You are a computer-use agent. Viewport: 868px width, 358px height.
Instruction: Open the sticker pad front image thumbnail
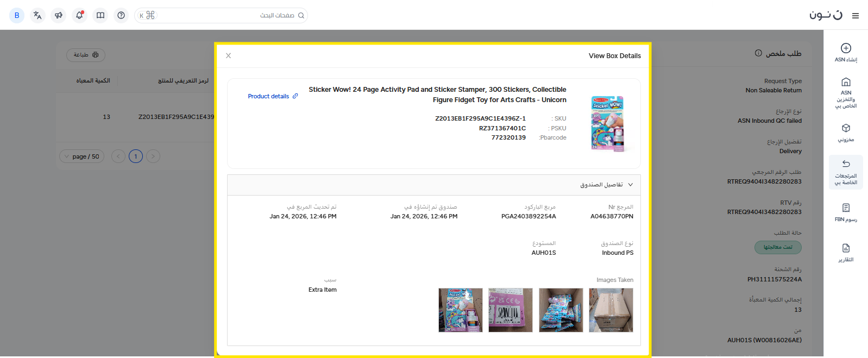click(x=461, y=310)
